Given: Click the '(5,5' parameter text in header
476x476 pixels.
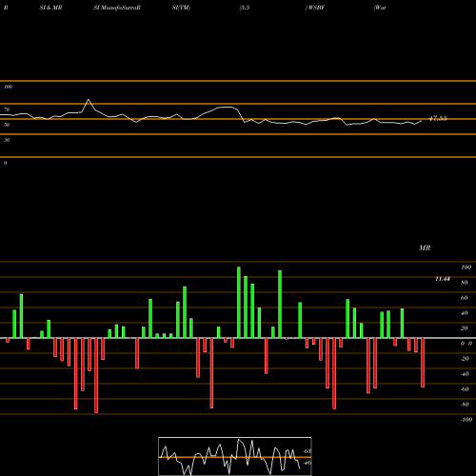Looking at the screenshot, I should [x=245, y=8].
